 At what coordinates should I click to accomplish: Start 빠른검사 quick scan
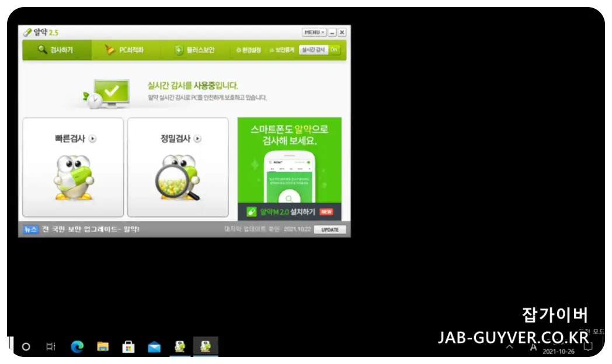[73, 167]
